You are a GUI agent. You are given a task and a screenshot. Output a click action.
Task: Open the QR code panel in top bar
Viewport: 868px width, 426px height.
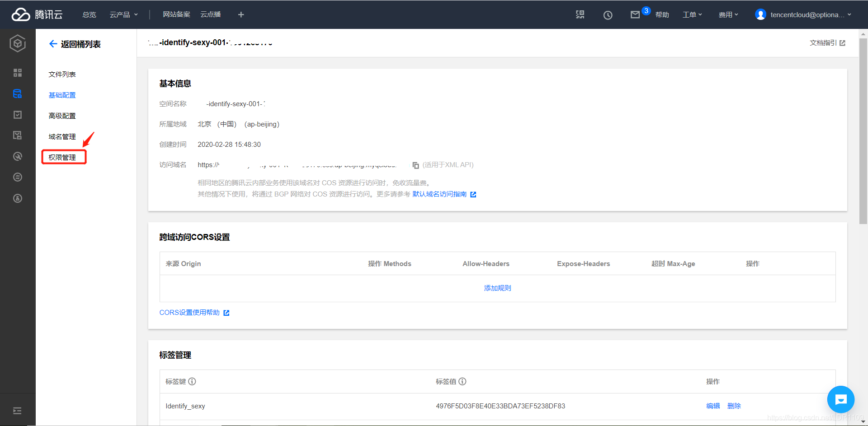coord(580,14)
